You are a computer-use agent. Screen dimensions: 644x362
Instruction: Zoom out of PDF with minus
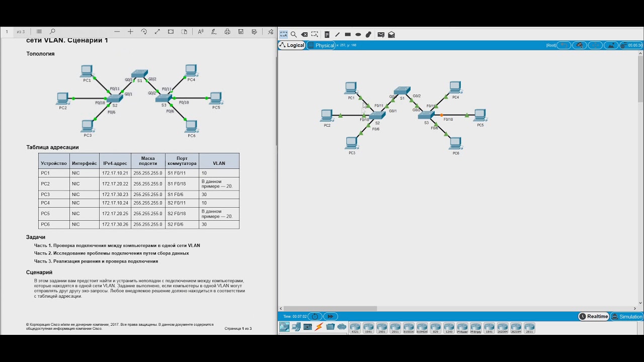click(x=117, y=32)
